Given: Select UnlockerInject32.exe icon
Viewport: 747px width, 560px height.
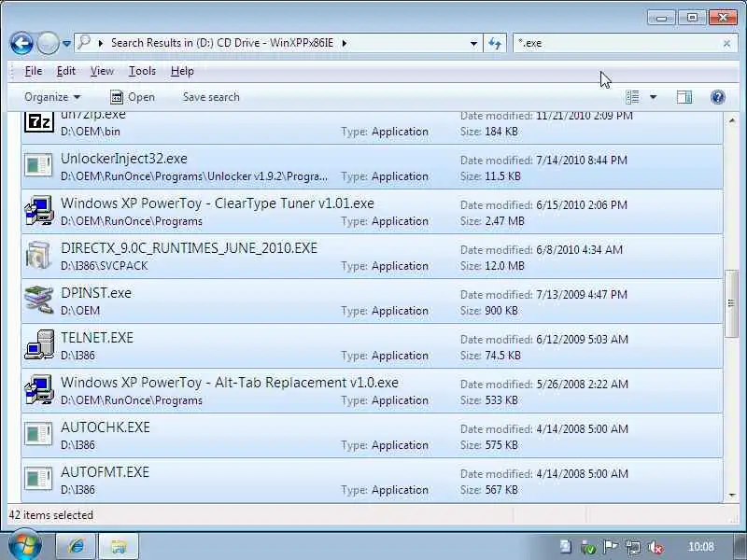Looking at the screenshot, I should [38, 165].
